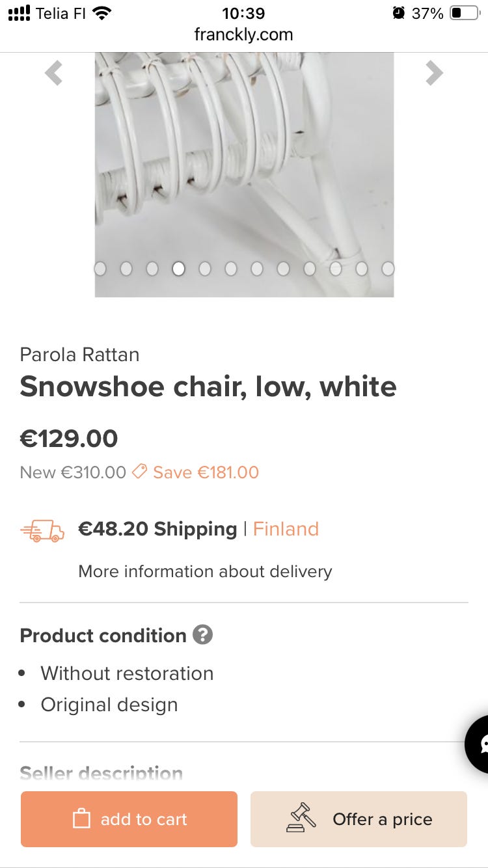The height and width of the screenshot is (868, 488).
Task: Go to next product image arrow
Action: (x=434, y=73)
